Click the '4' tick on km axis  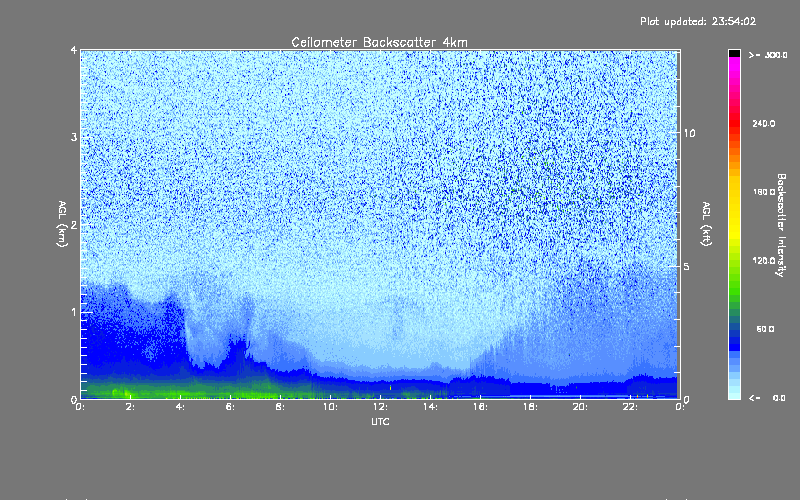click(74, 50)
